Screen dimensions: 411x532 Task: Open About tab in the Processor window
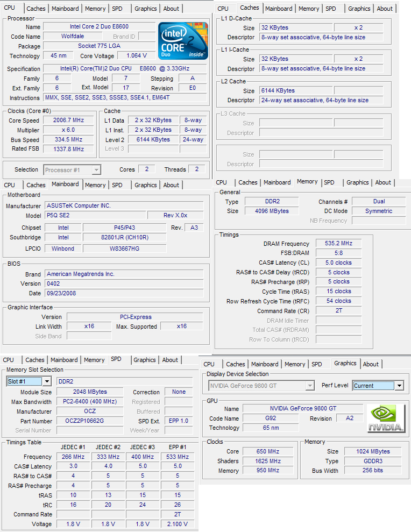171,9
